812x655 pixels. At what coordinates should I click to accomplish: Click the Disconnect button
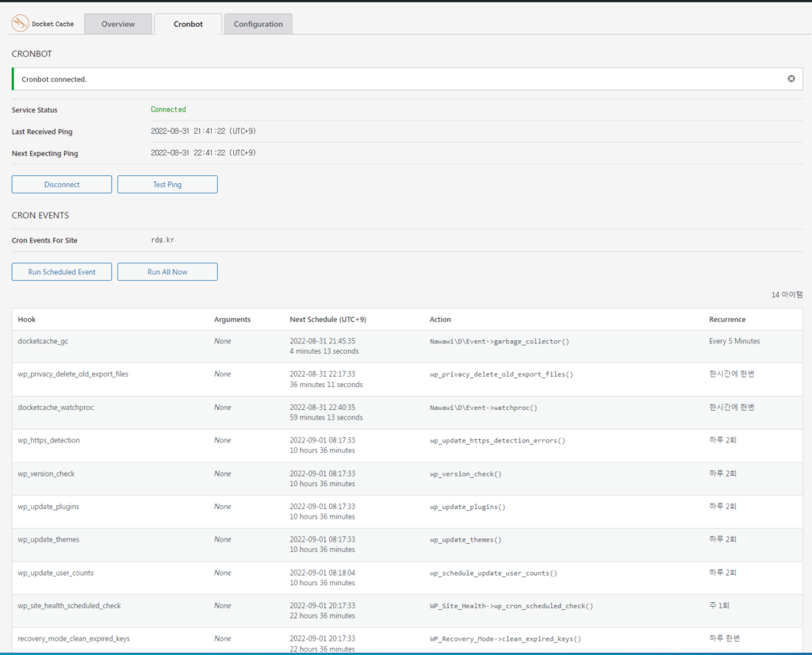tap(62, 184)
